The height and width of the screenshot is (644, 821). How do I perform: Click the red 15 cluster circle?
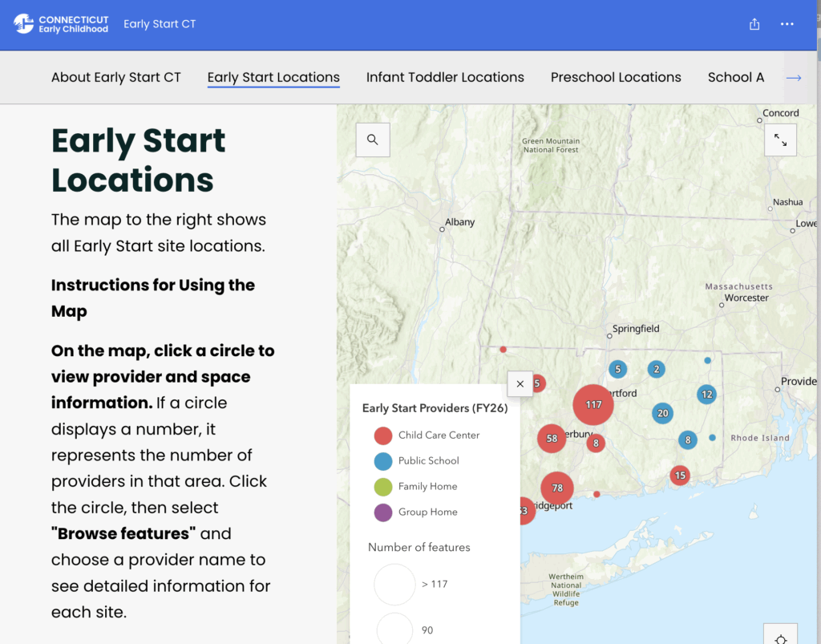[680, 476]
